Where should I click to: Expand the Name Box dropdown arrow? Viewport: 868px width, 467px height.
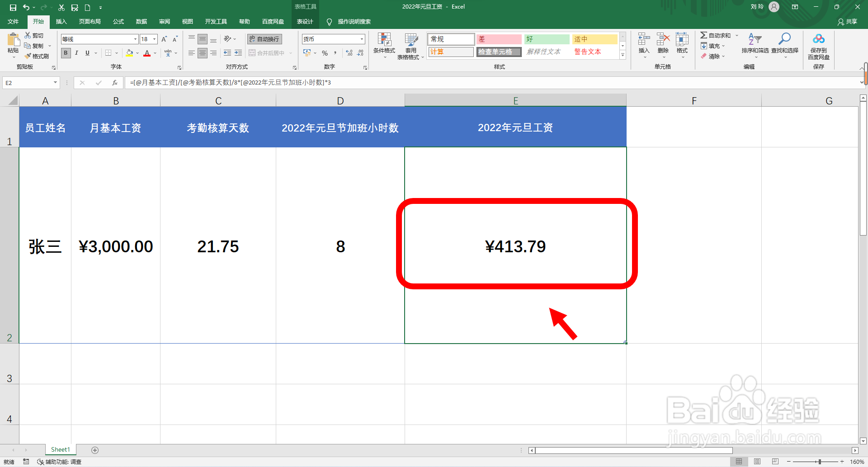(55, 83)
